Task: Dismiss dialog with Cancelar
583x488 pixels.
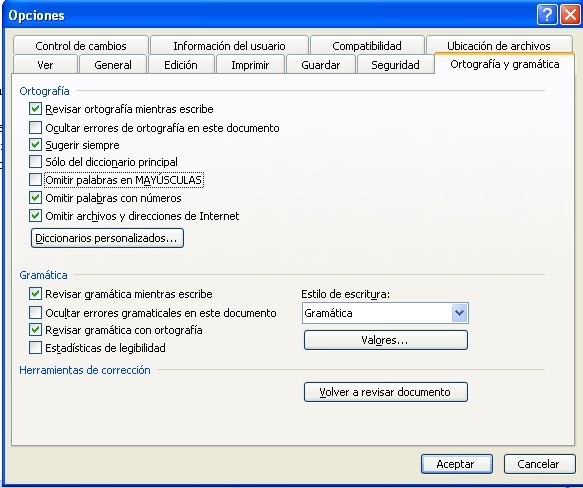Action: 539,464
